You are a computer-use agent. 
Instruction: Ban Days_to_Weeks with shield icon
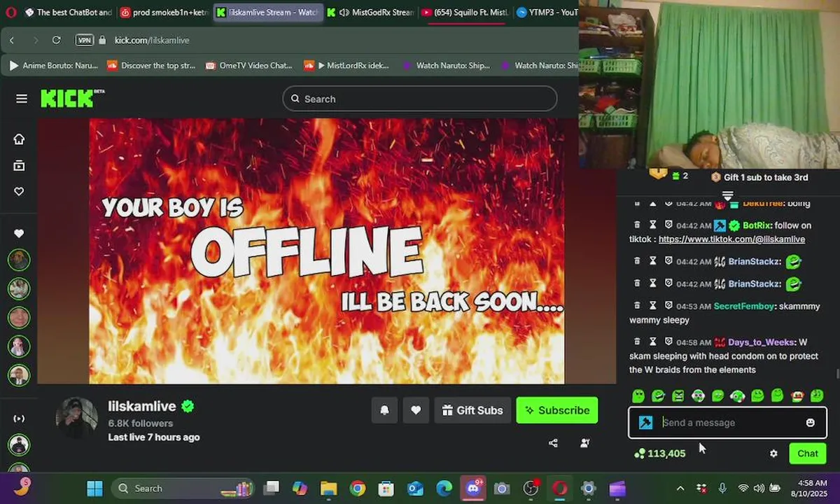[668, 342]
